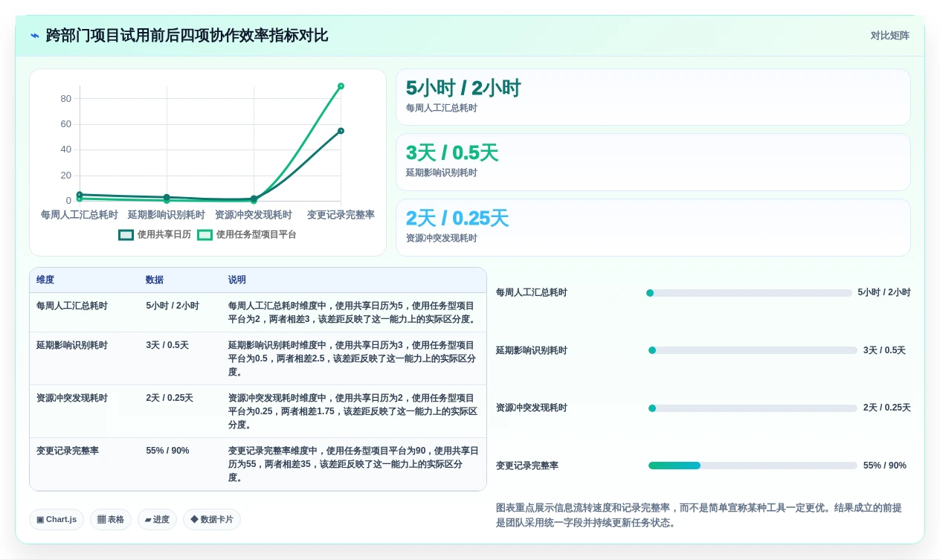Click the 变更记录完整率 progress bar
This screenshot has width=940, height=560.
pos(753,466)
